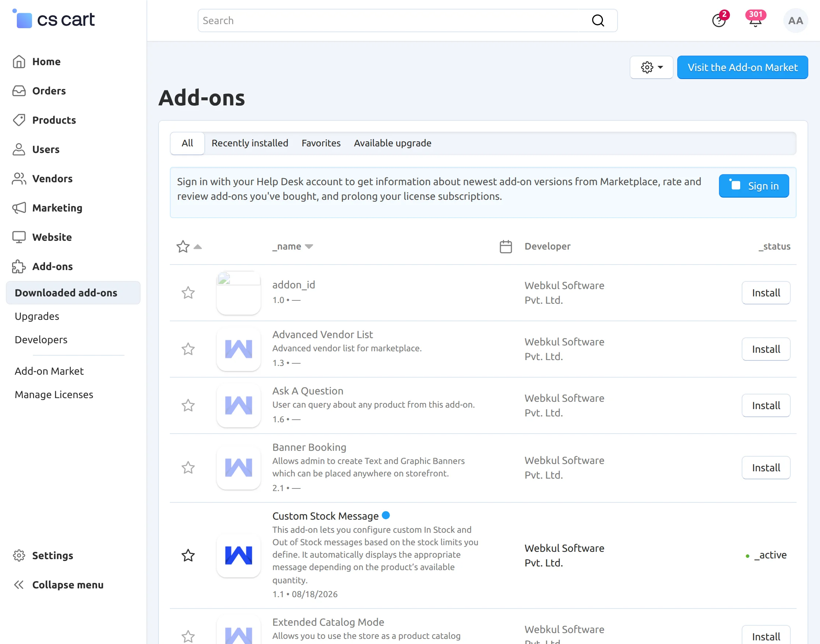Click the Advanced Vendor List Webkul logo
The width and height of the screenshot is (820, 644).
click(239, 349)
